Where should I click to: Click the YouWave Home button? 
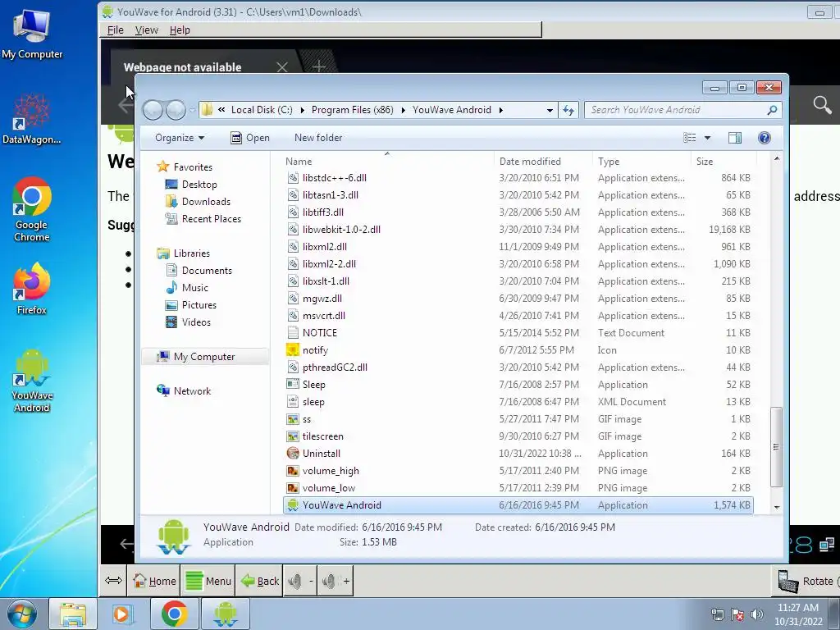pyautogui.click(x=154, y=582)
